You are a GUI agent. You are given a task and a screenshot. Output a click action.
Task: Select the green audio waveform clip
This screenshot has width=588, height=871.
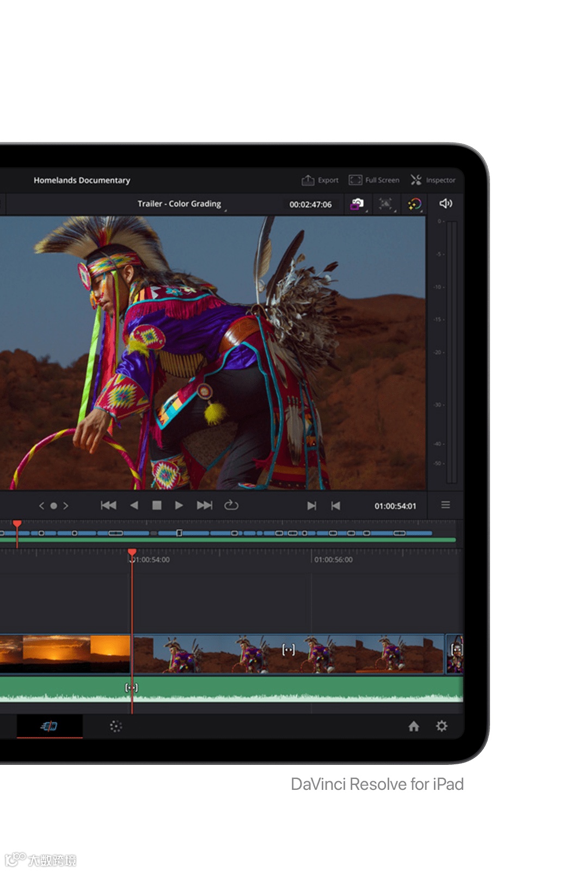(x=231, y=689)
